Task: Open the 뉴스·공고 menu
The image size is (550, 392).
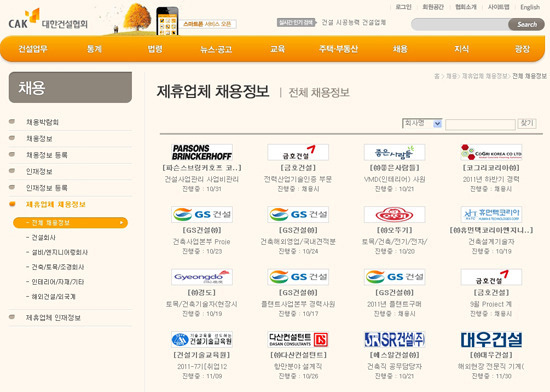Action: [x=216, y=49]
